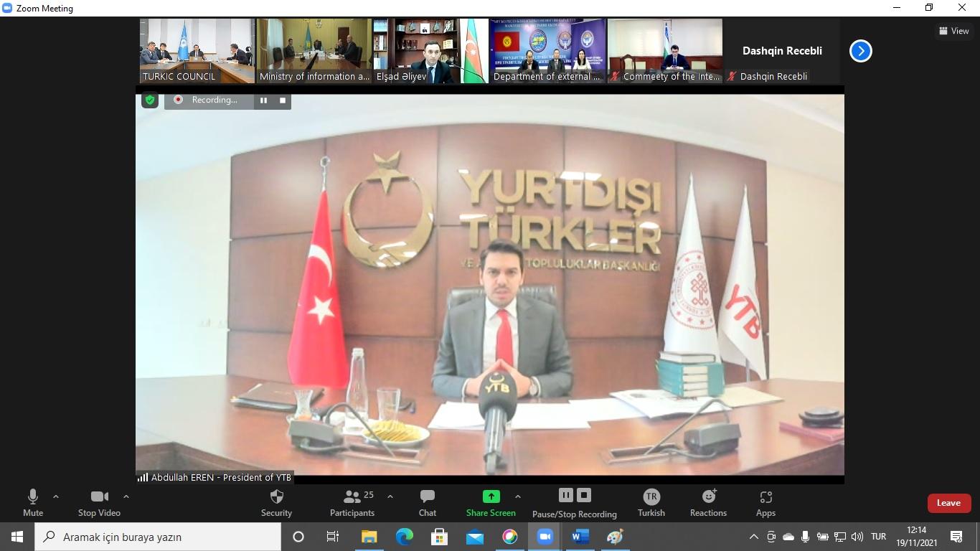Open Windows notification center
Viewport: 980px width, 551px height.
pos(956,537)
